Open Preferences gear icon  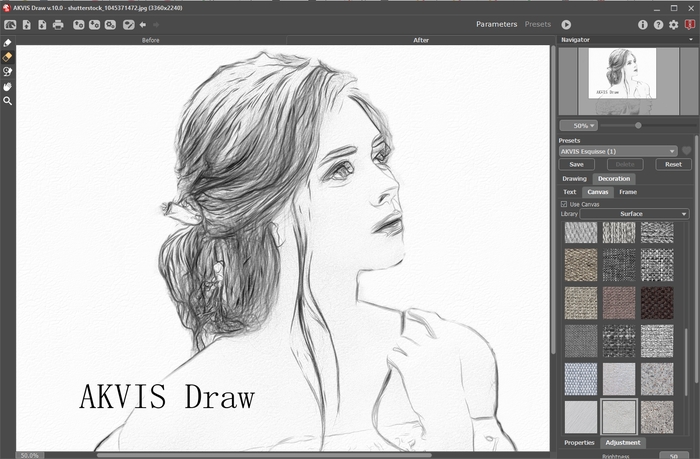pos(674,25)
